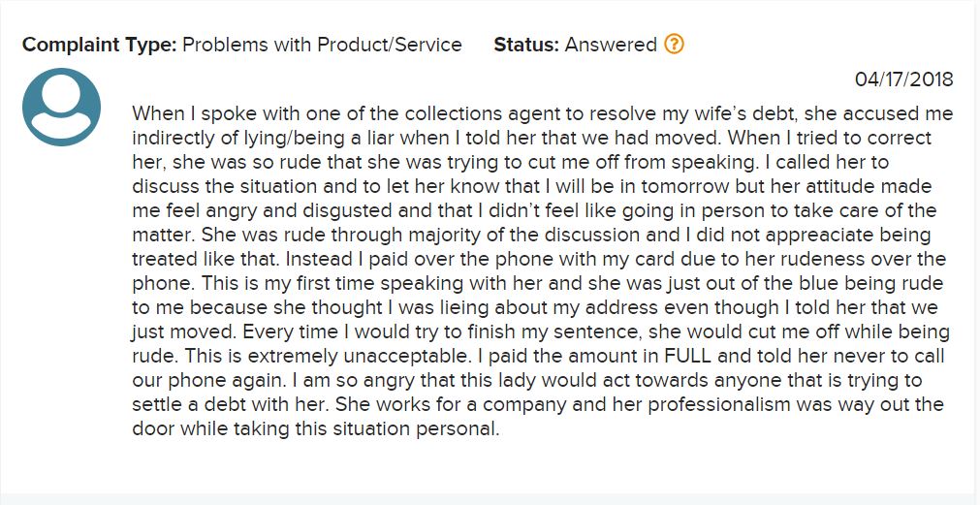Click the 04/17/2018 complaint date

[x=903, y=79]
